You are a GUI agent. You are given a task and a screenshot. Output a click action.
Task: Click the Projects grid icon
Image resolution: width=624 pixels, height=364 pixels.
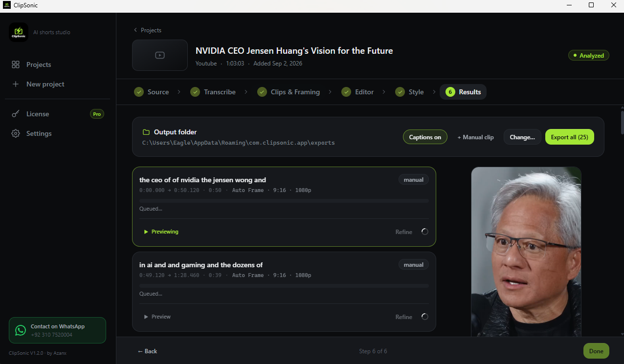pos(16,64)
